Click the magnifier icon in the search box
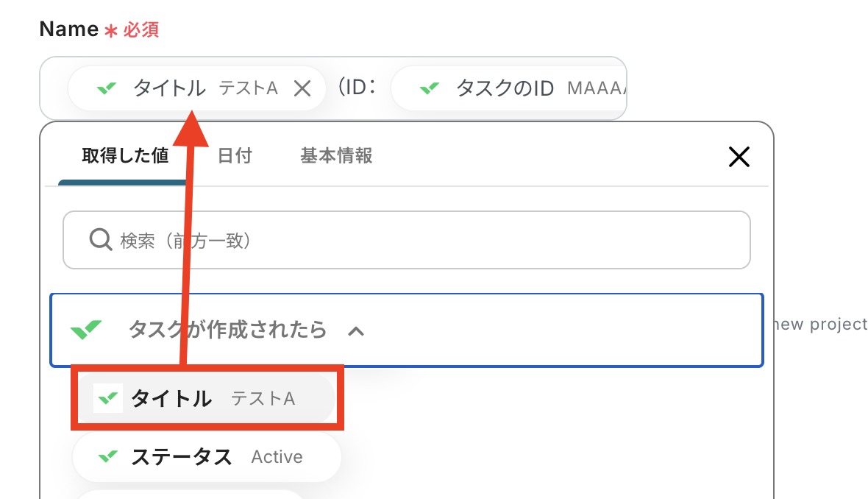868x499 pixels. 99,240
